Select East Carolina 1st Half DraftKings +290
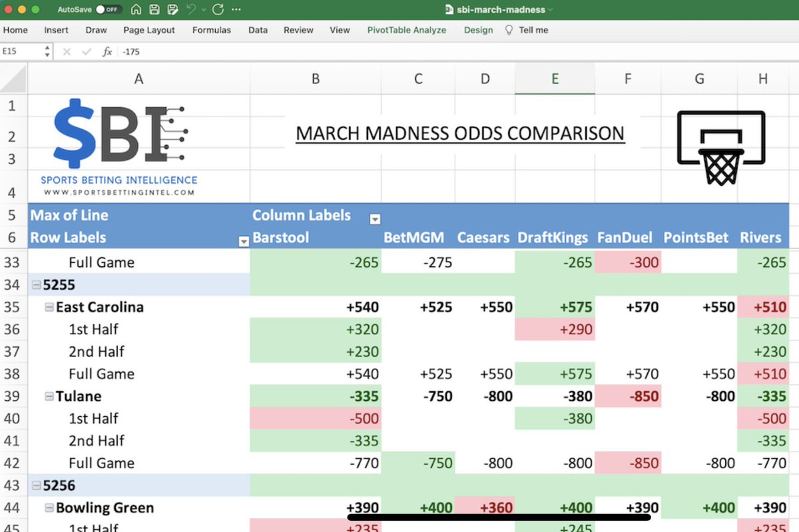799x532 pixels. click(555, 329)
